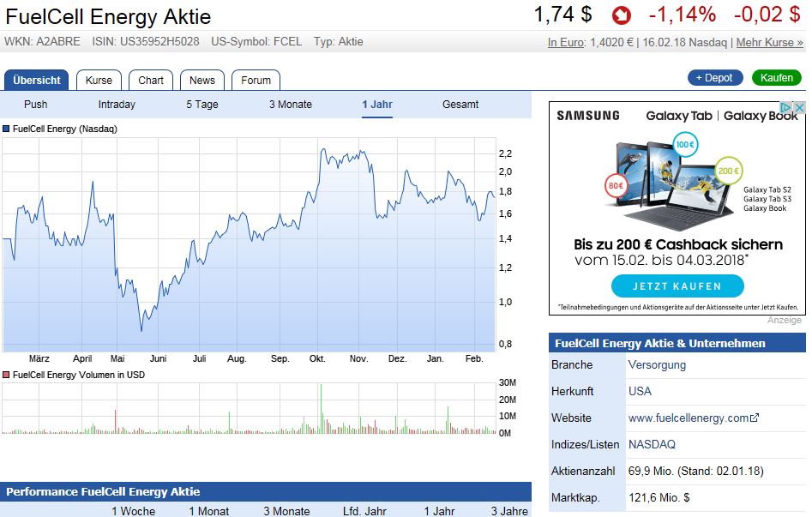
Task: Switch chart to 5 Tage range
Action: 202,105
